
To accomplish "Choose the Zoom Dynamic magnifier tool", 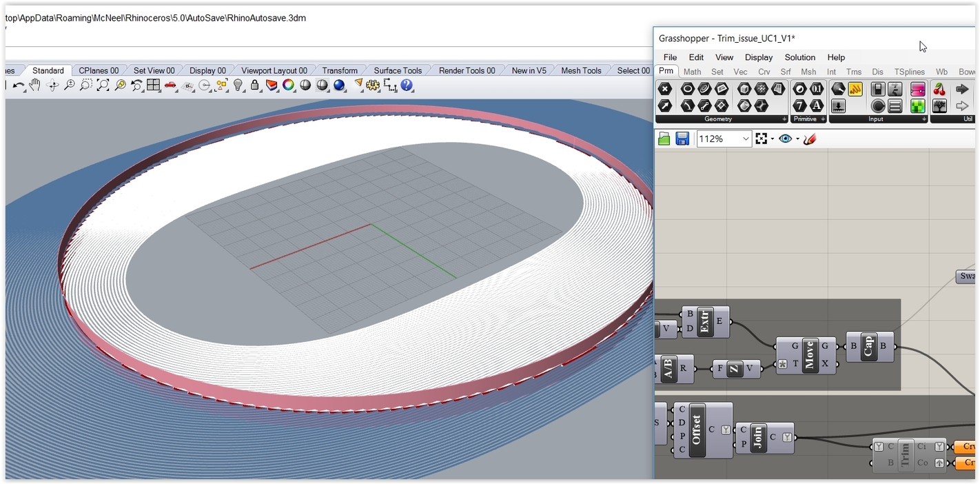I will tap(69, 85).
